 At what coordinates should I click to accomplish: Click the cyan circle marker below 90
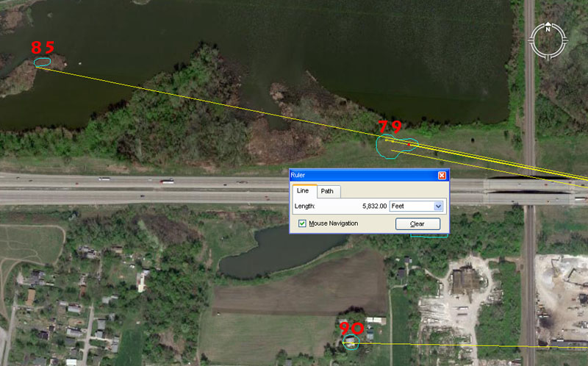click(x=352, y=342)
